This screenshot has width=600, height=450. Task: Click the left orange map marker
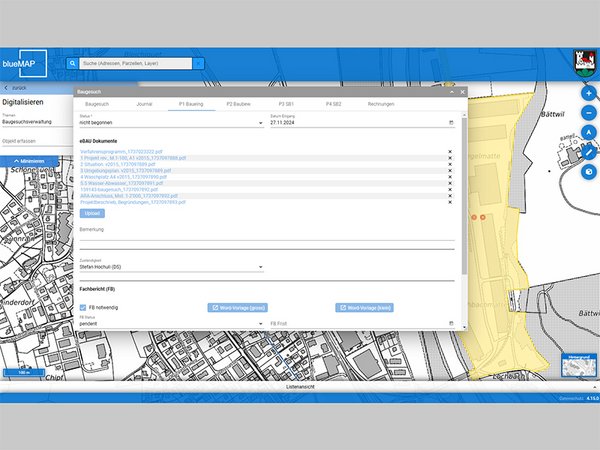coord(474,217)
